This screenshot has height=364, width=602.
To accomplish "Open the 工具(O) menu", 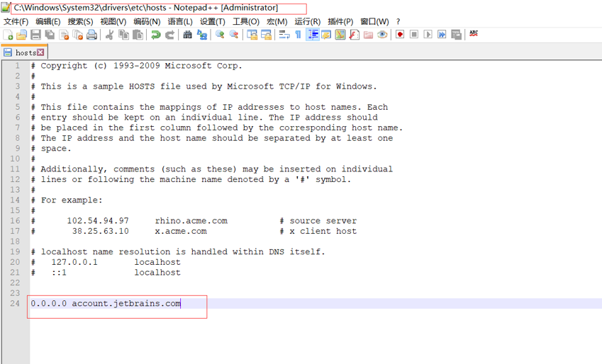I will (x=246, y=21).
